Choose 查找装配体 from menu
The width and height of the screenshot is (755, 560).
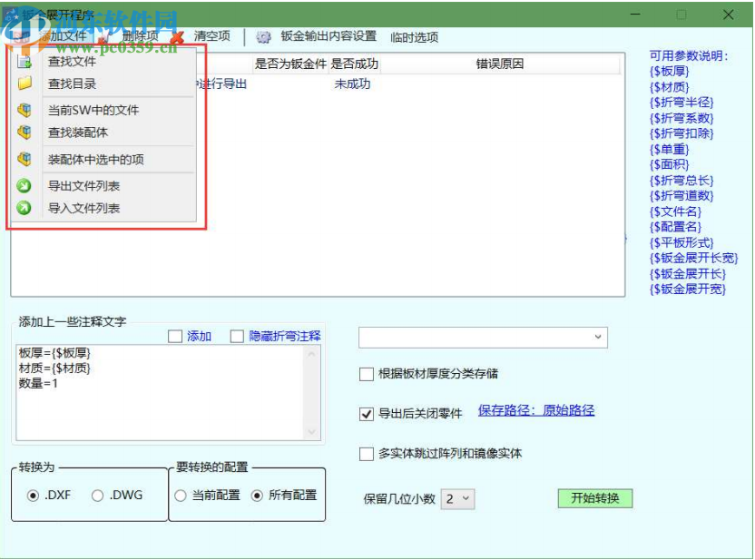[x=78, y=133]
